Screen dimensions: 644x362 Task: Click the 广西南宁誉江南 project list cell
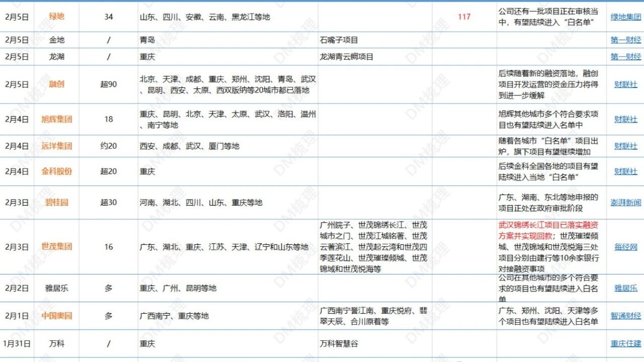point(375,316)
